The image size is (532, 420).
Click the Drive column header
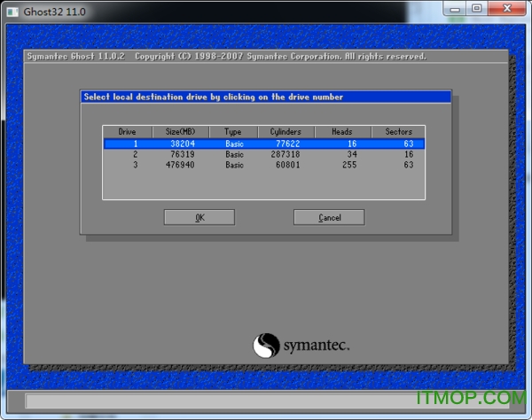click(x=128, y=131)
